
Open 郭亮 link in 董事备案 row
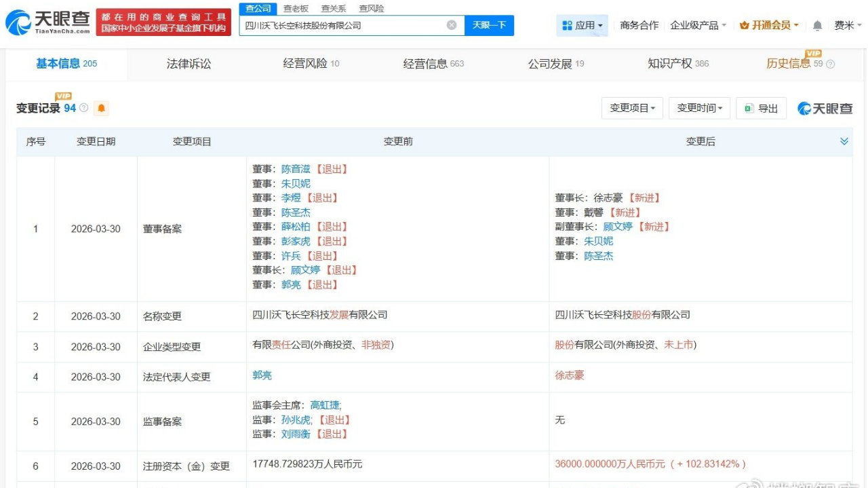tap(290, 284)
